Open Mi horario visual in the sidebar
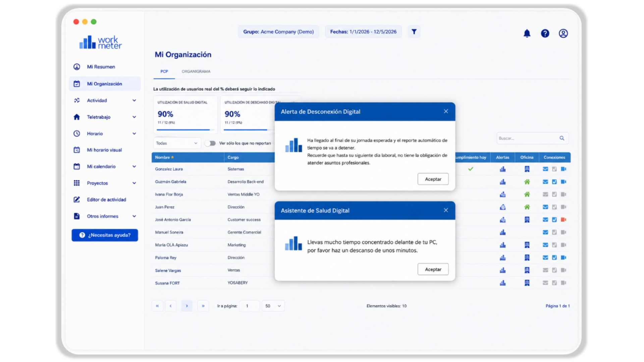Viewport: 644px width, 362px height. [x=105, y=150]
